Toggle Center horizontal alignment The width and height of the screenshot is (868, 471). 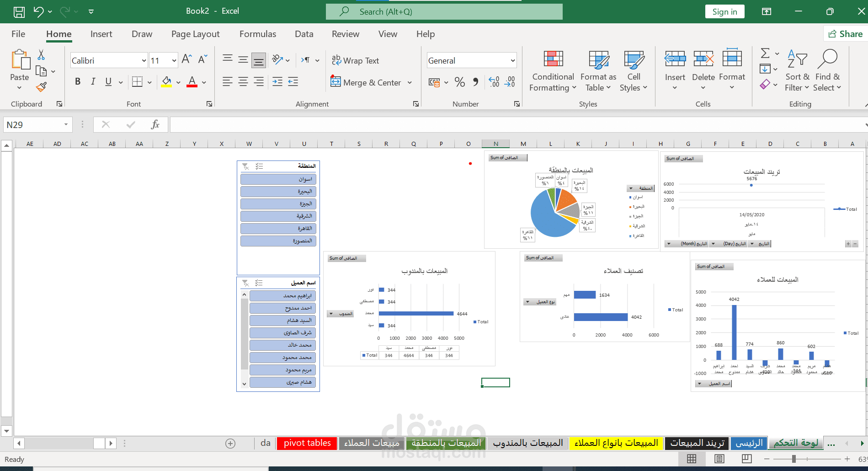point(243,82)
